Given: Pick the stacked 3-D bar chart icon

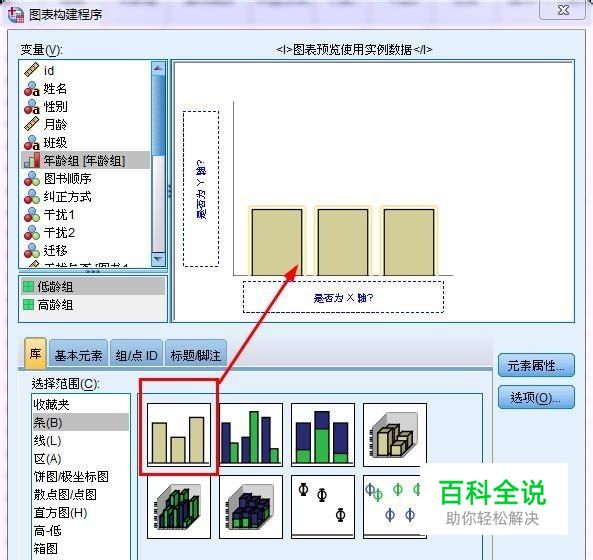Looking at the screenshot, I should tap(251, 507).
